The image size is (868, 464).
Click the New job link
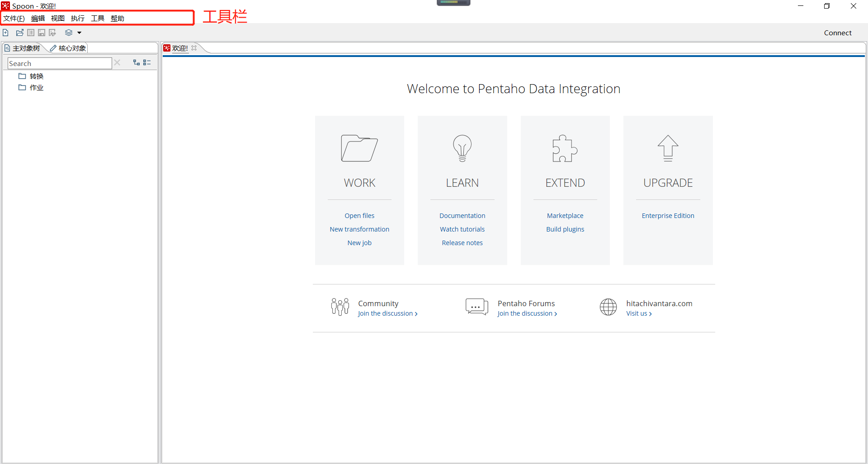click(x=359, y=243)
